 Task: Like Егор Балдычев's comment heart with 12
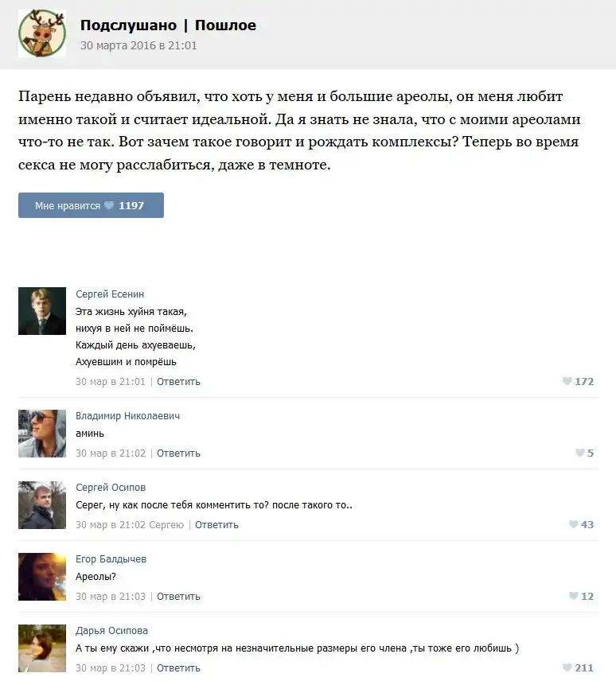click(x=574, y=597)
